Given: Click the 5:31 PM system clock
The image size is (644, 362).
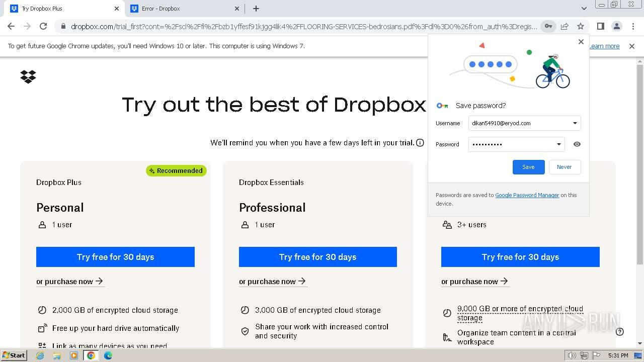Looking at the screenshot, I should point(618,355).
